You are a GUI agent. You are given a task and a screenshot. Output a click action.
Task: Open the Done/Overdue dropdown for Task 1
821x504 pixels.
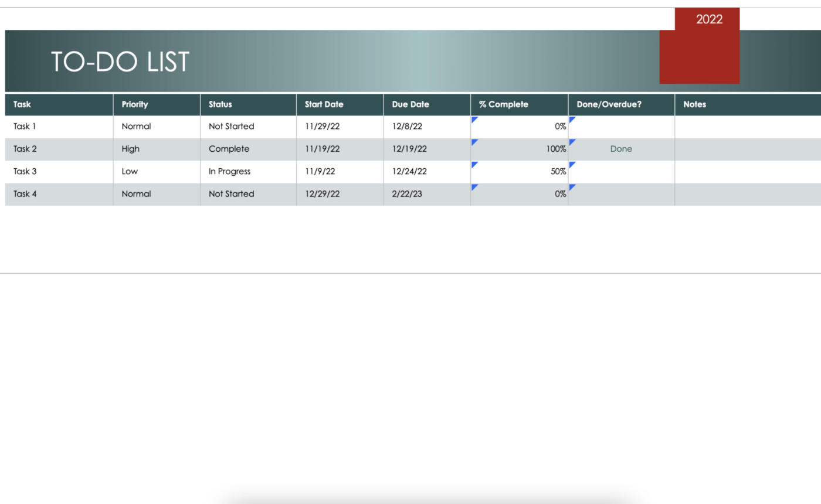pyautogui.click(x=571, y=120)
